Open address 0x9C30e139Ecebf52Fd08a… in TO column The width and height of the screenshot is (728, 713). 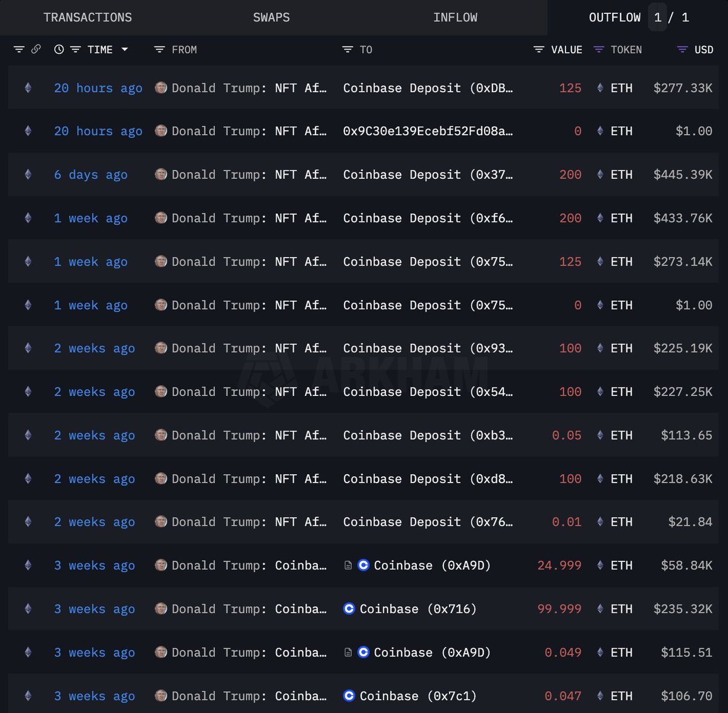tap(428, 131)
